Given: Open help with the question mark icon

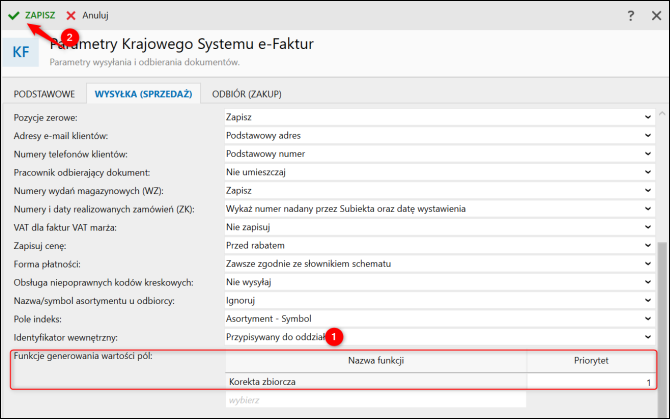Looking at the screenshot, I should (x=630, y=16).
